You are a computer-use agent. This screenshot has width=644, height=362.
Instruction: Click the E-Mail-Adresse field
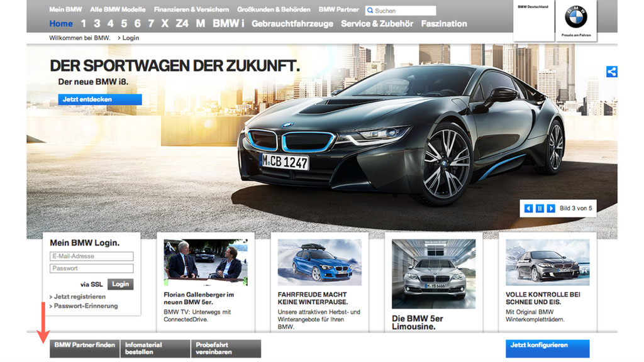pyautogui.click(x=92, y=256)
